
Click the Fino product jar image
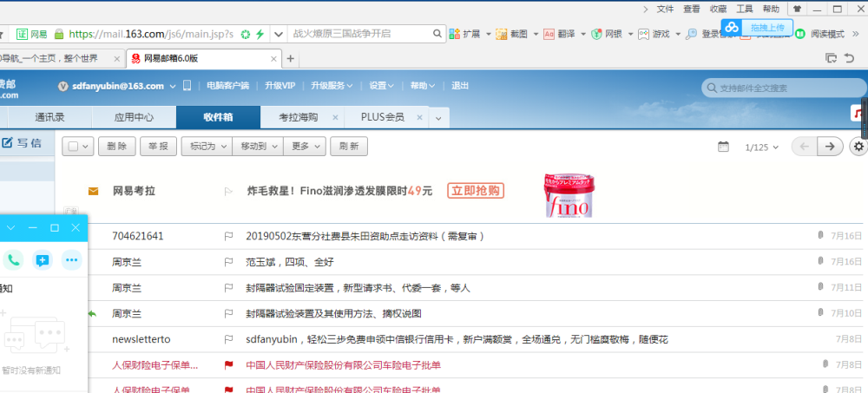(569, 196)
